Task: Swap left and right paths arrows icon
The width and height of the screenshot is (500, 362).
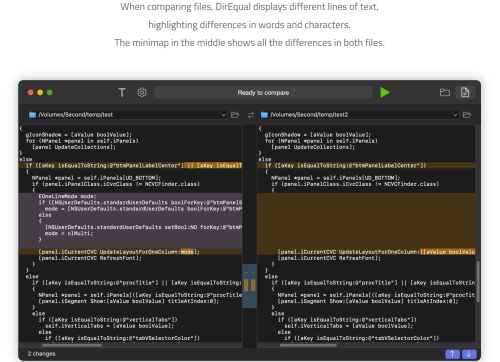Action: point(251,115)
